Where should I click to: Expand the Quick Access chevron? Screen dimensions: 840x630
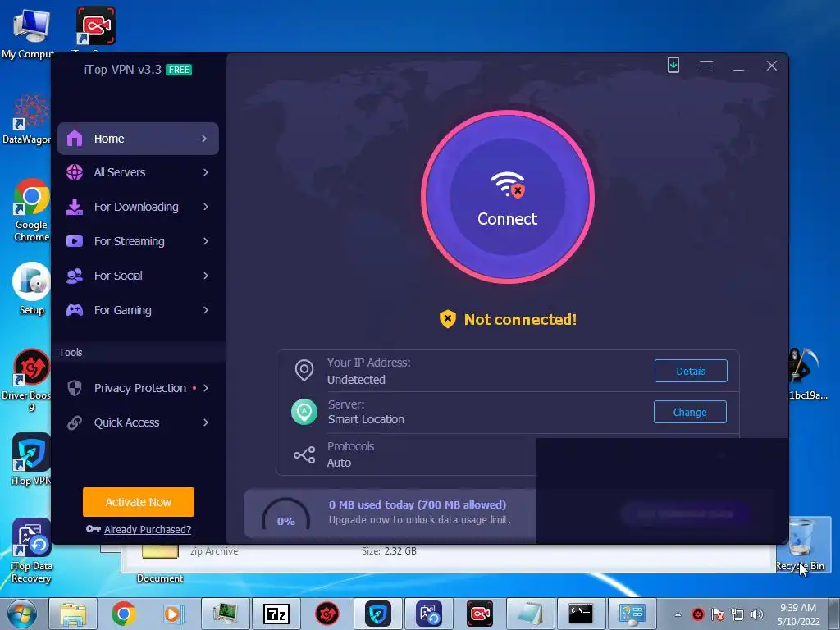pos(206,422)
